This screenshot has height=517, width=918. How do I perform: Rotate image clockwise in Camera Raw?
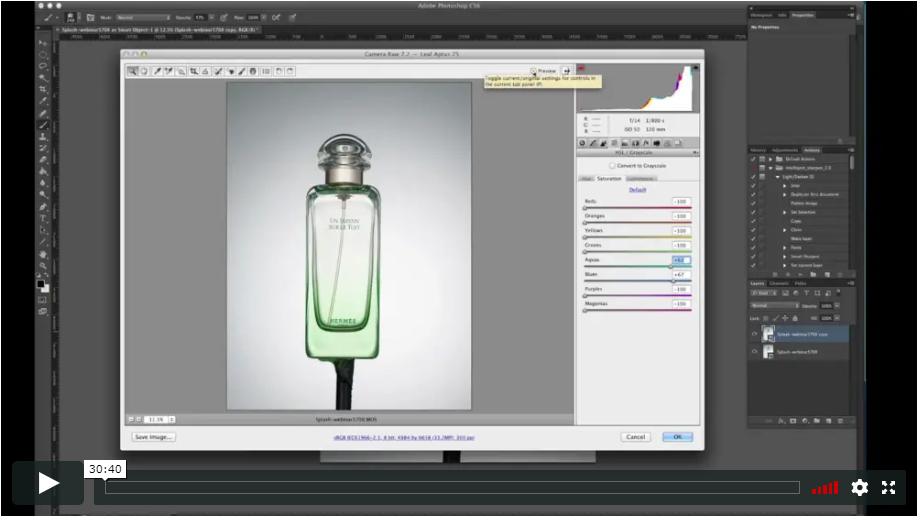pos(290,71)
